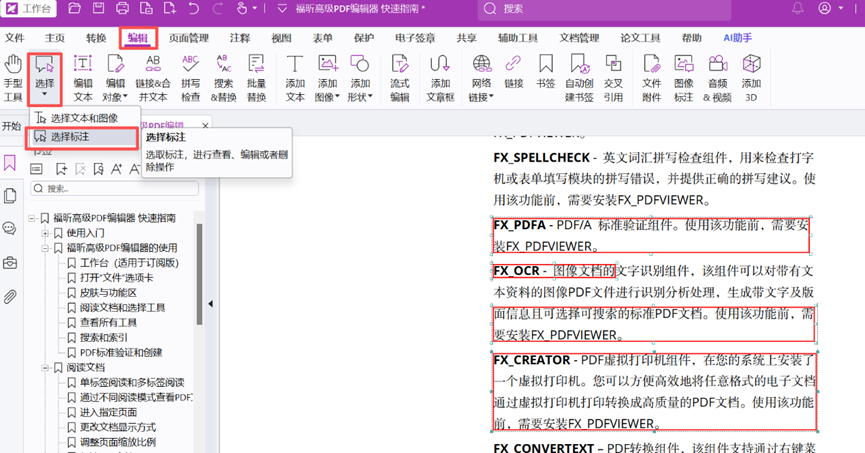Open the comments side panel icon

(11, 229)
